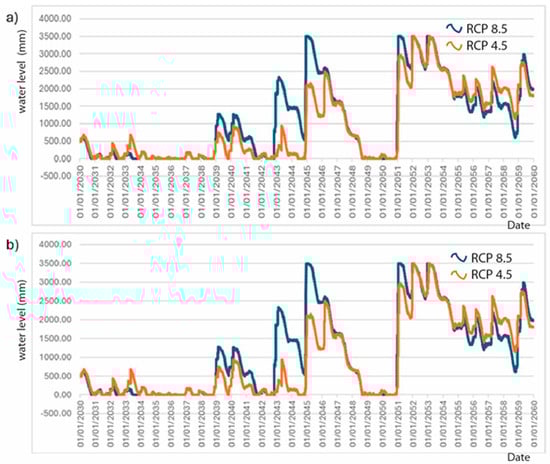Viewport: 550px width, 464px height.
Task: Click the 'a)' panel label
Action: point(12,18)
